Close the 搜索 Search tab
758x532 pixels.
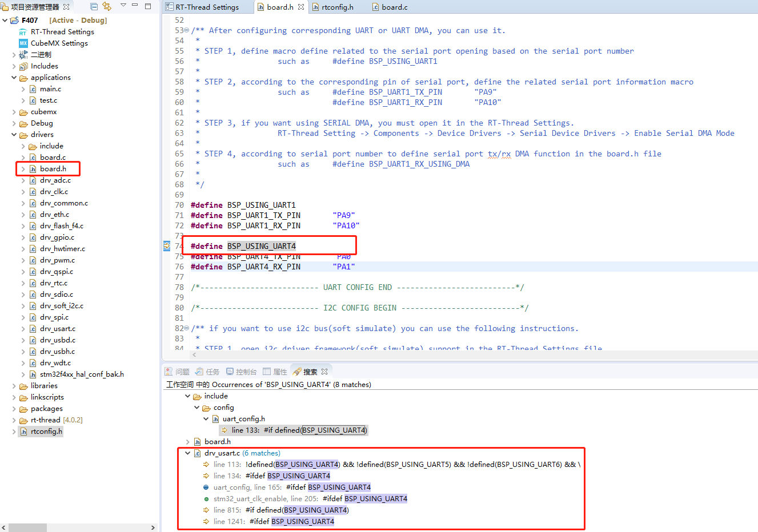324,372
